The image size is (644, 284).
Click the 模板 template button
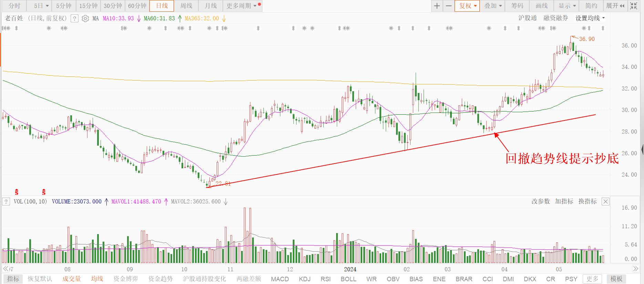[x=616, y=279]
